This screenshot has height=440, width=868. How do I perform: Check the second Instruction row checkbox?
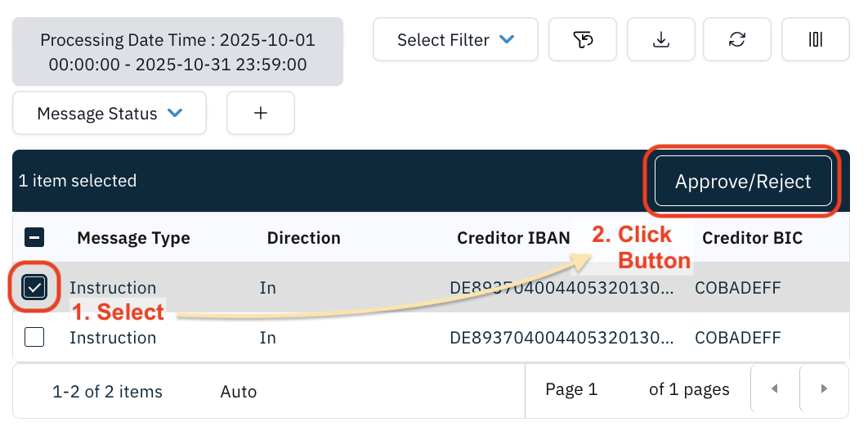[34, 337]
